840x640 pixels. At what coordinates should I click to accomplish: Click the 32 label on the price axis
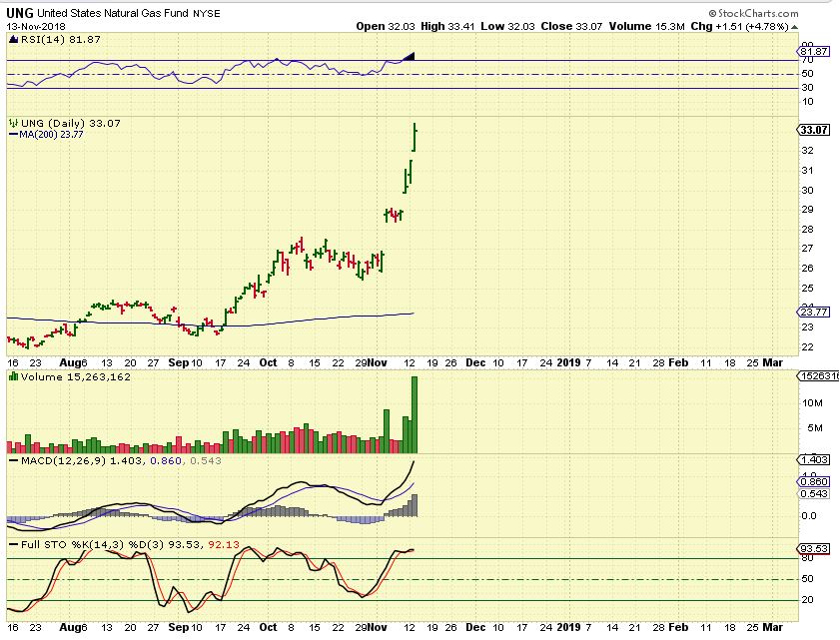(x=807, y=151)
